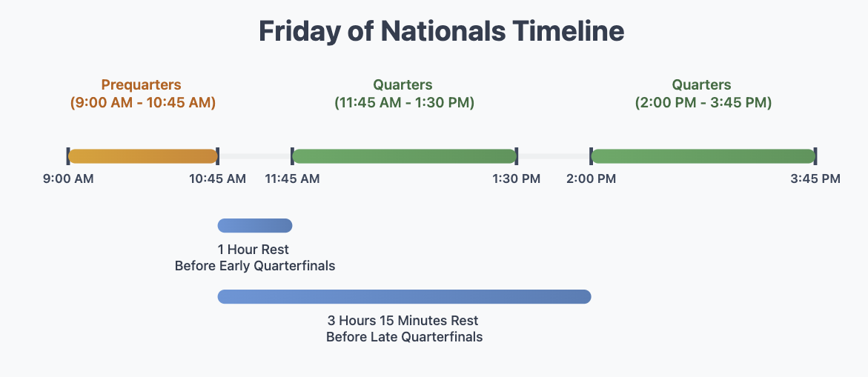Click the Friday of Nationals Timeline title
This screenshot has width=868, height=377.
point(441,32)
